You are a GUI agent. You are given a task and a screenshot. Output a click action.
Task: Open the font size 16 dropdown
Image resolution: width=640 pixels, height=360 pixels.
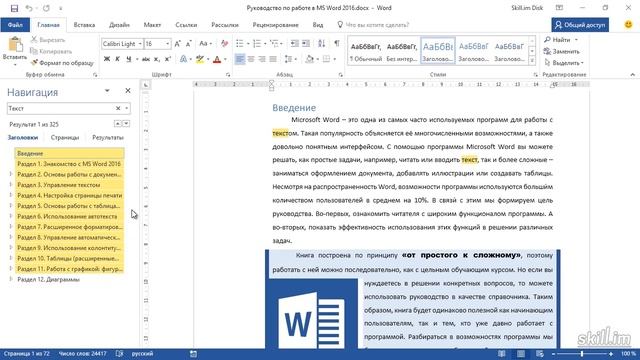[167, 44]
